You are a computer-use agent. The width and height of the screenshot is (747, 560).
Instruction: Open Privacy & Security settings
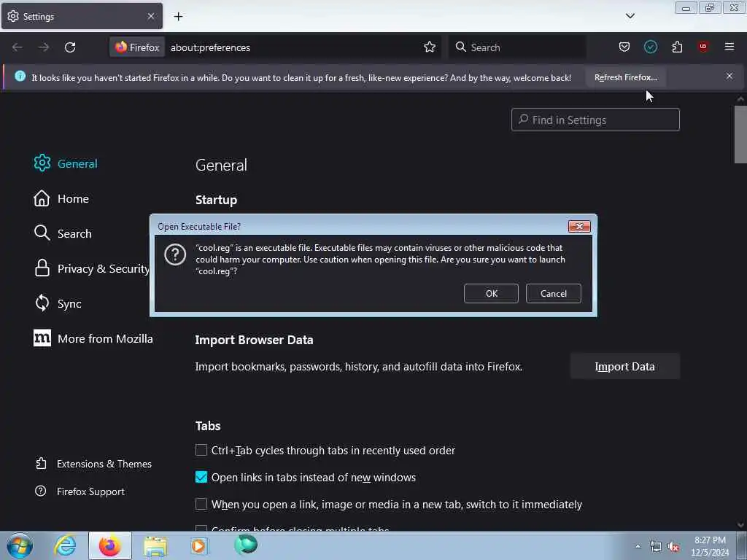[x=91, y=268]
